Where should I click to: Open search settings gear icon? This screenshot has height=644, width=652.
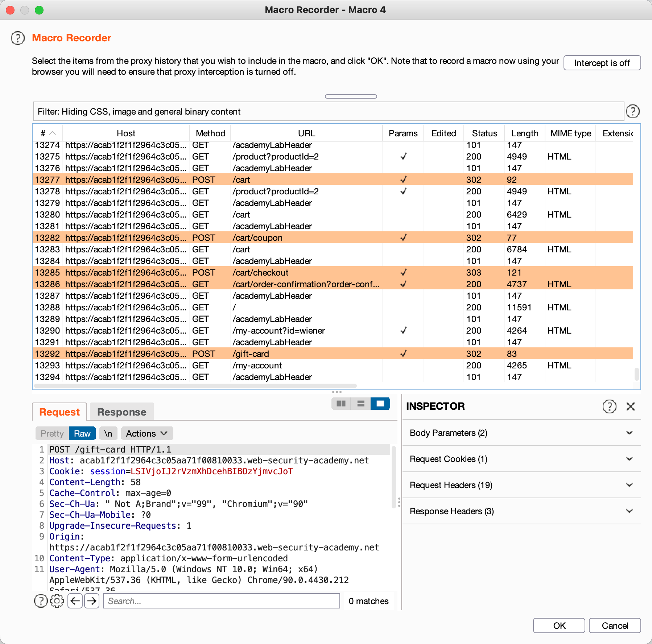pyautogui.click(x=57, y=601)
